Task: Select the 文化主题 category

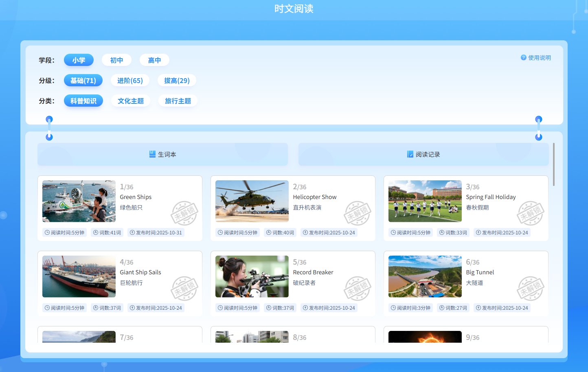Action: (x=131, y=101)
